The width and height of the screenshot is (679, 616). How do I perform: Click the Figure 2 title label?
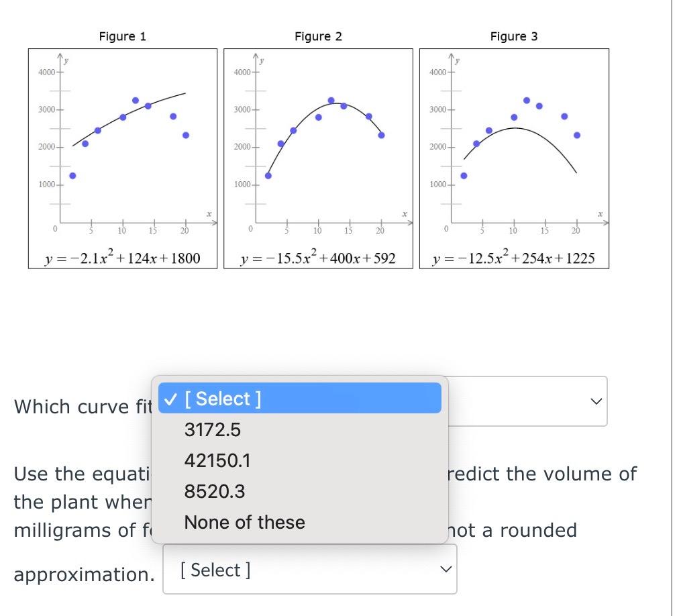pos(317,36)
